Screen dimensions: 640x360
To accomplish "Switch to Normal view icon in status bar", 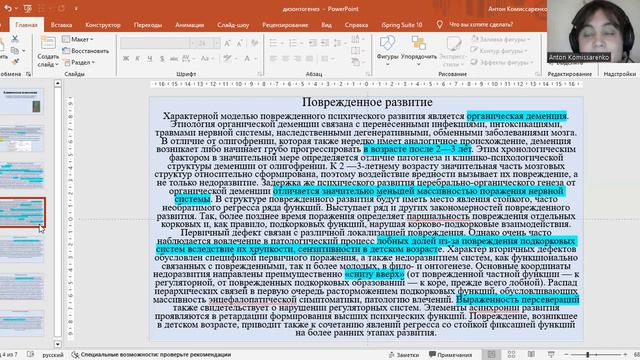I will pos(491,354).
